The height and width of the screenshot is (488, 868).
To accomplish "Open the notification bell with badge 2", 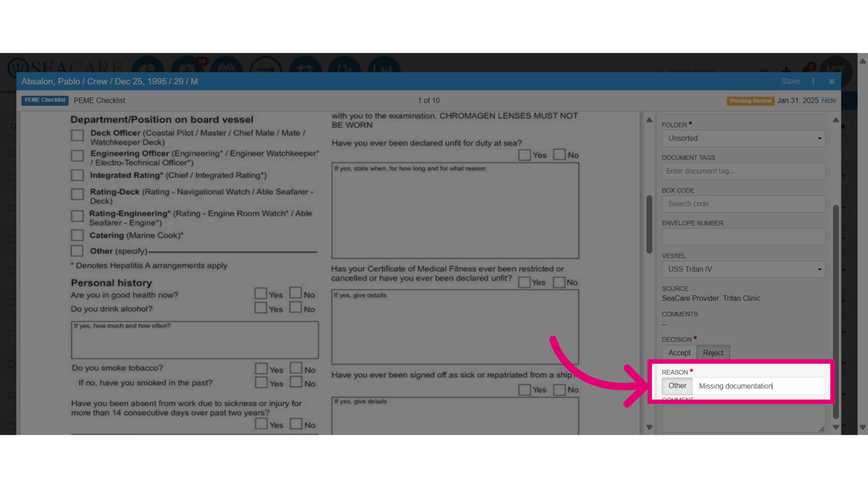I will point(807,69).
